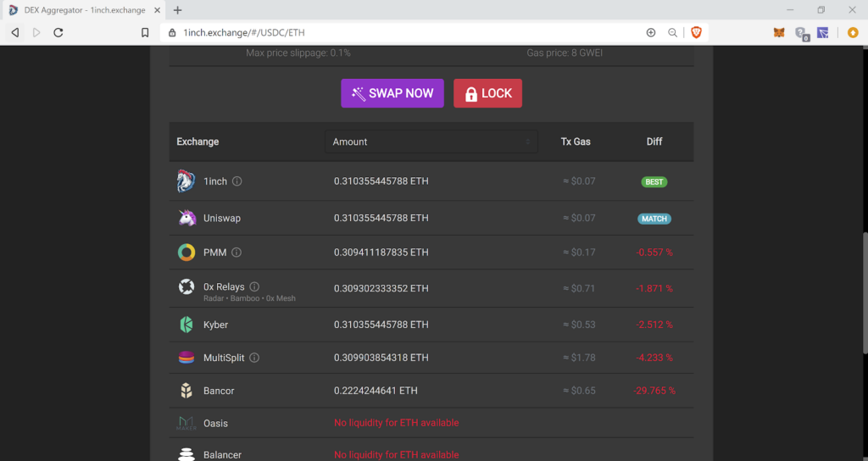
Task: Click the Uniswap unicorn icon
Action: 186,218
